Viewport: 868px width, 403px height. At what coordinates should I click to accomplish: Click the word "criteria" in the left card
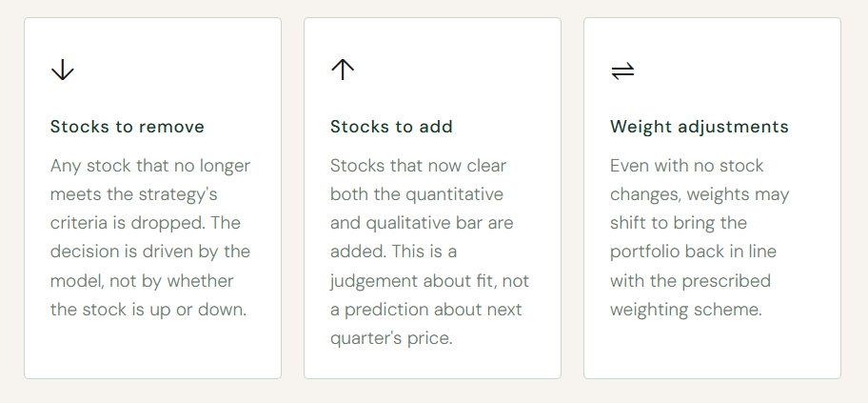pos(78,223)
